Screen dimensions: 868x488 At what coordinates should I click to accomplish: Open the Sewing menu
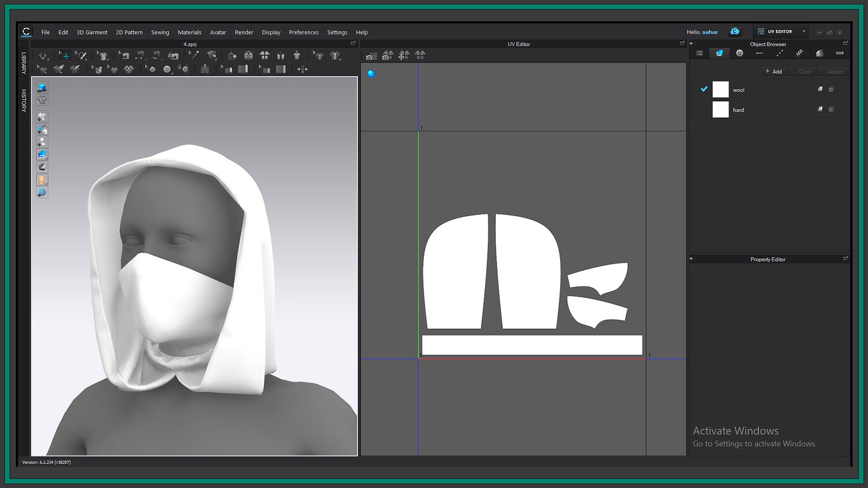coord(160,32)
